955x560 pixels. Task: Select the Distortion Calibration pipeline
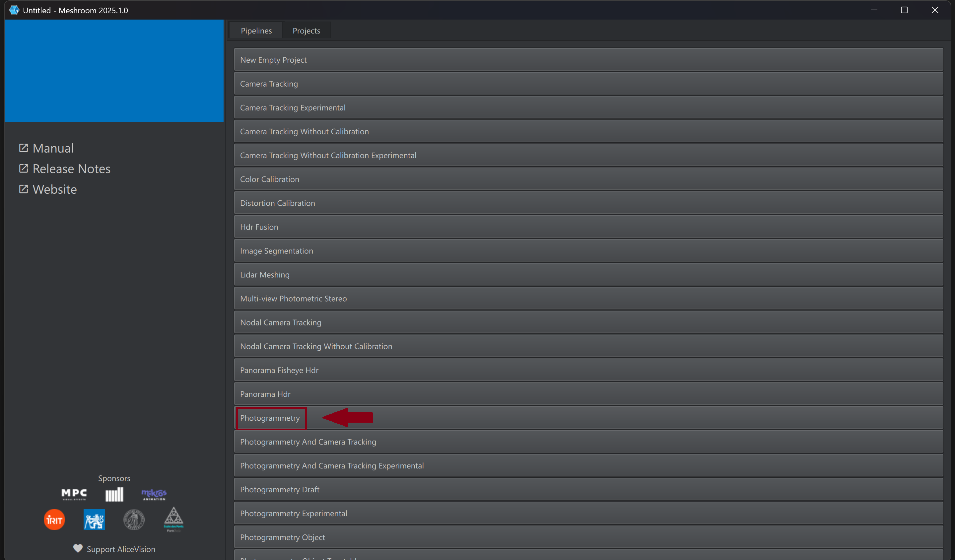(x=588, y=203)
